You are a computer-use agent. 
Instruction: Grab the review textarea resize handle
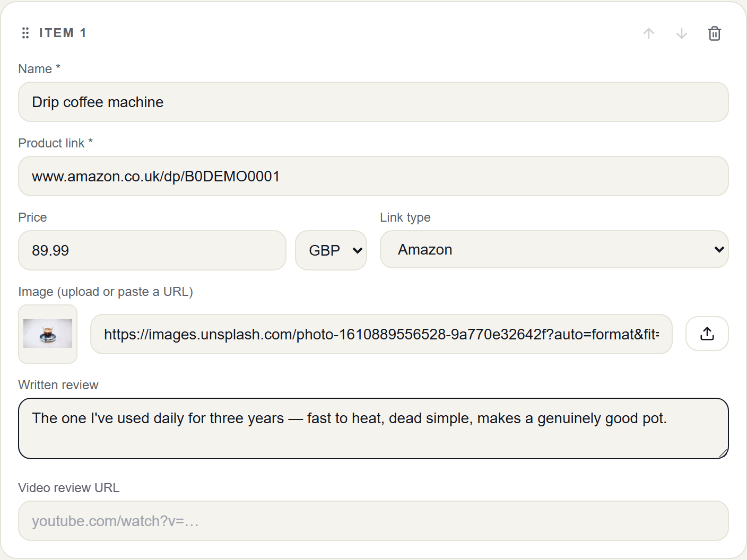[724, 453]
